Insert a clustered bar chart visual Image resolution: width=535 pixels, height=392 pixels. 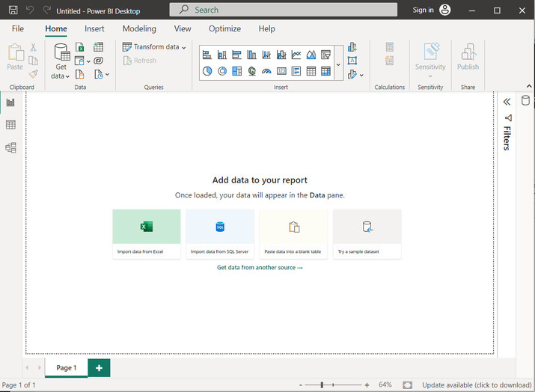[236, 55]
